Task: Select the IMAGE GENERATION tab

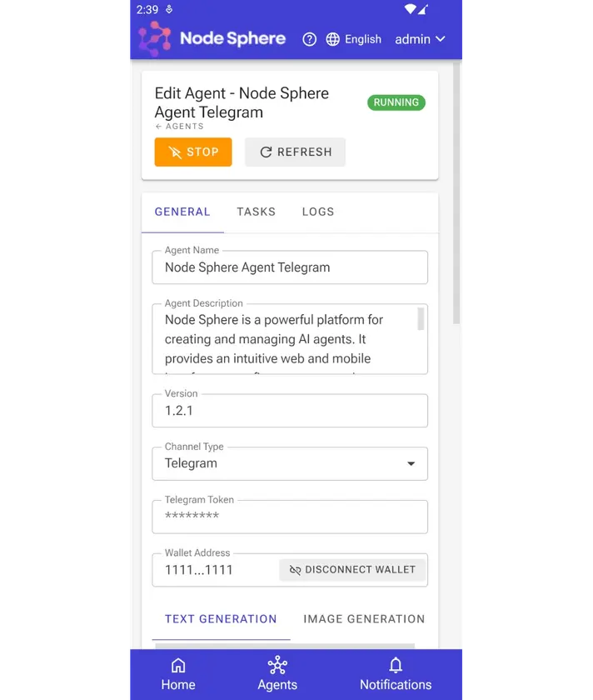Action: (364, 618)
